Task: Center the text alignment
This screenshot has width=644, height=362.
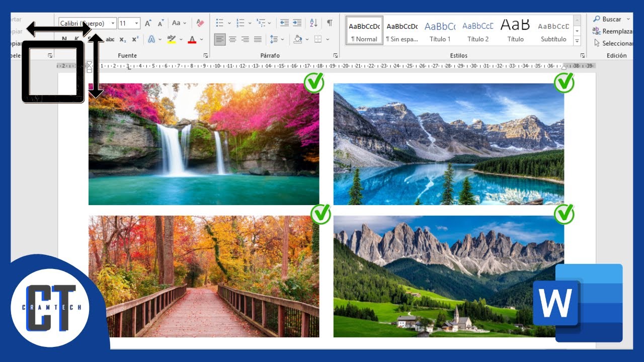Action: pos(232,39)
